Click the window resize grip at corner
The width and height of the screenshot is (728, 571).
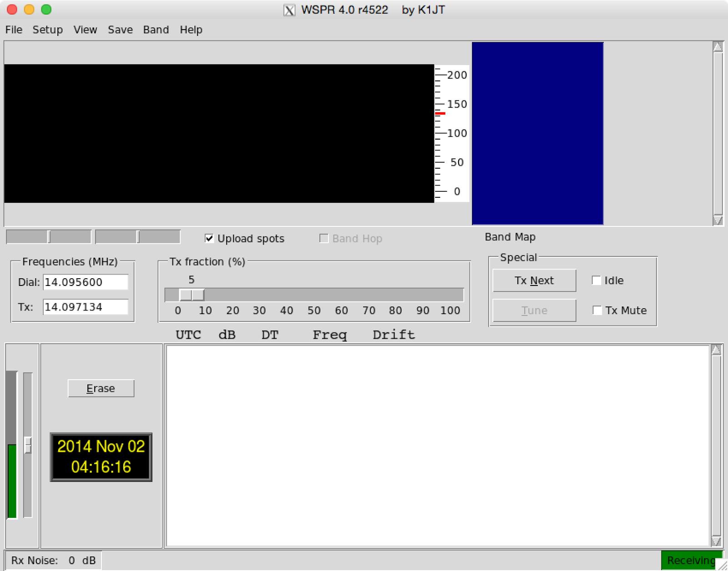click(x=723, y=565)
